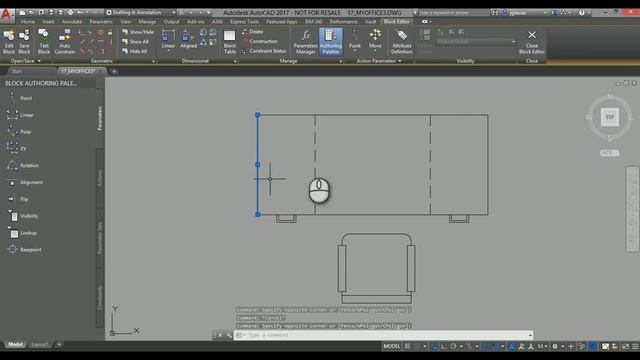Click the search keyword field in title bar
Screen dimensions: 640x360
coord(454,13)
